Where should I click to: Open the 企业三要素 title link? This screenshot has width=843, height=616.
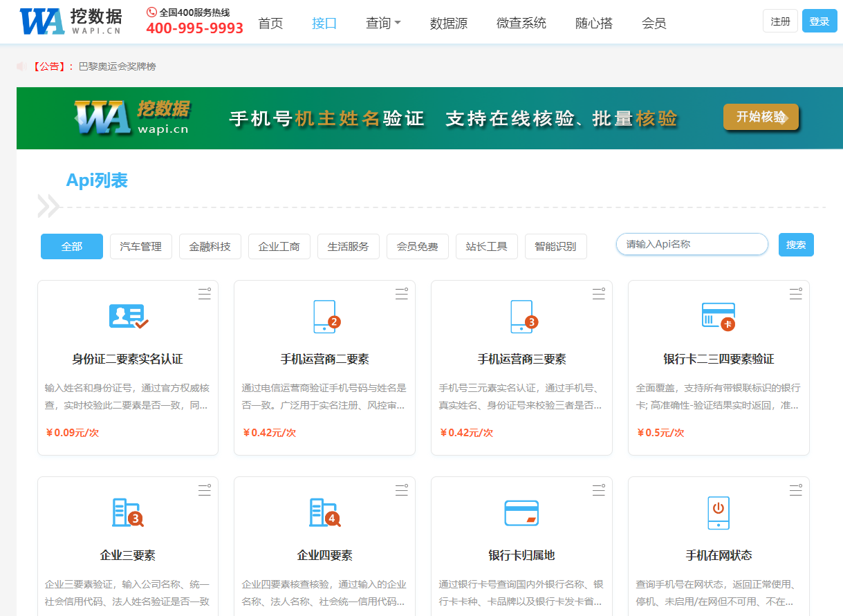128,556
